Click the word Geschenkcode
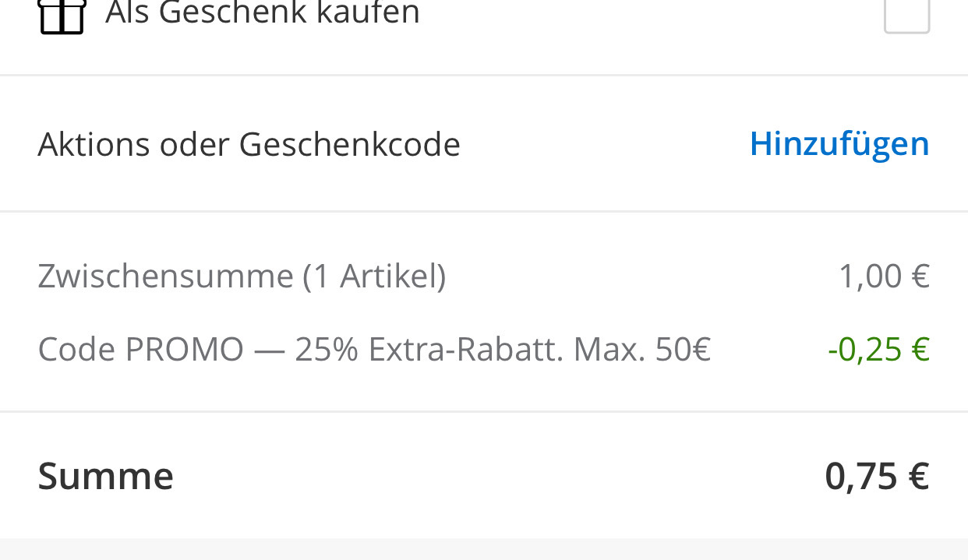The height and width of the screenshot is (560, 968). click(349, 145)
